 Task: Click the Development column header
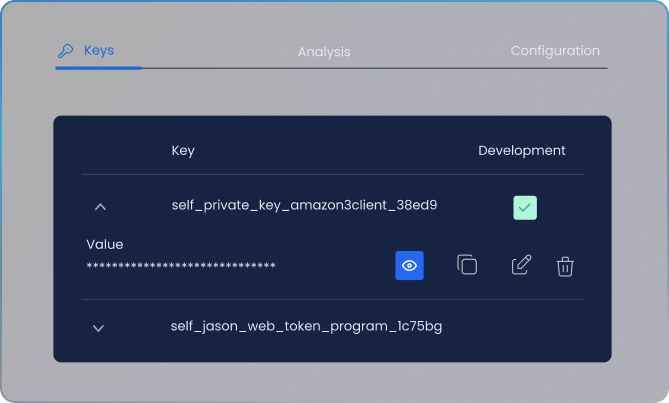click(x=521, y=151)
